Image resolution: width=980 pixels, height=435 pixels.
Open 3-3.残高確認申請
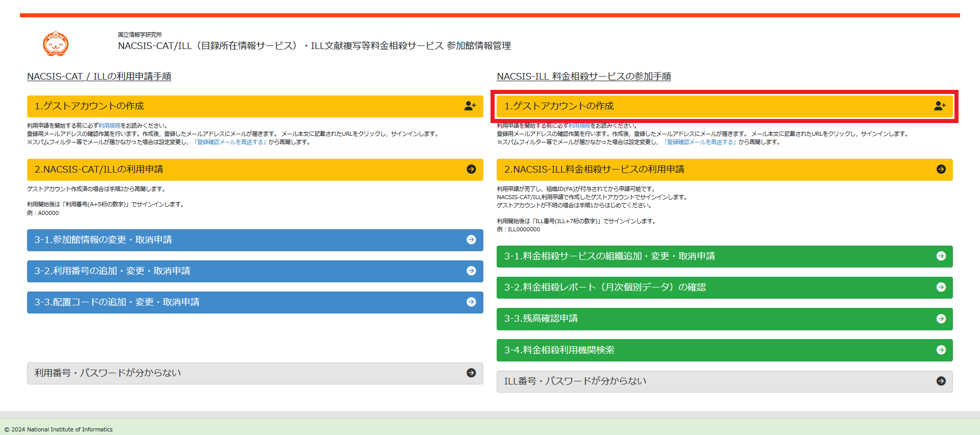tap(725, 319)
